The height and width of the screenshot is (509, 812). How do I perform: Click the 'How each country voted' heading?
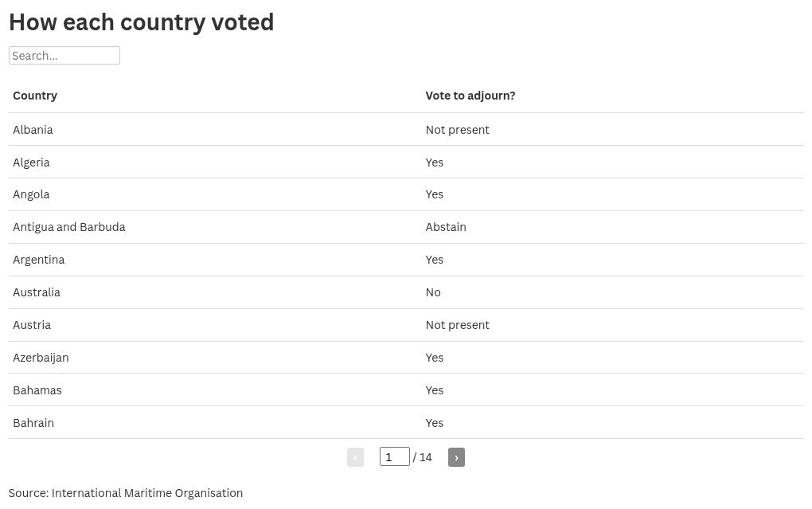pos(141,22)
